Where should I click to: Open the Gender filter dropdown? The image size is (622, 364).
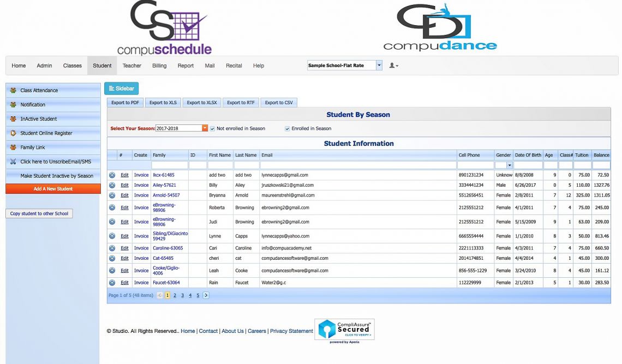[510, 165]
